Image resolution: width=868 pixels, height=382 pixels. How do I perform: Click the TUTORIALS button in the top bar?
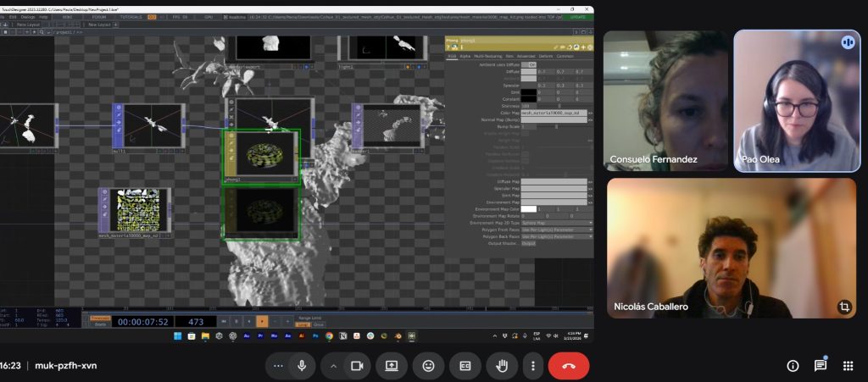pyautogui.click(x=130, y=16)
